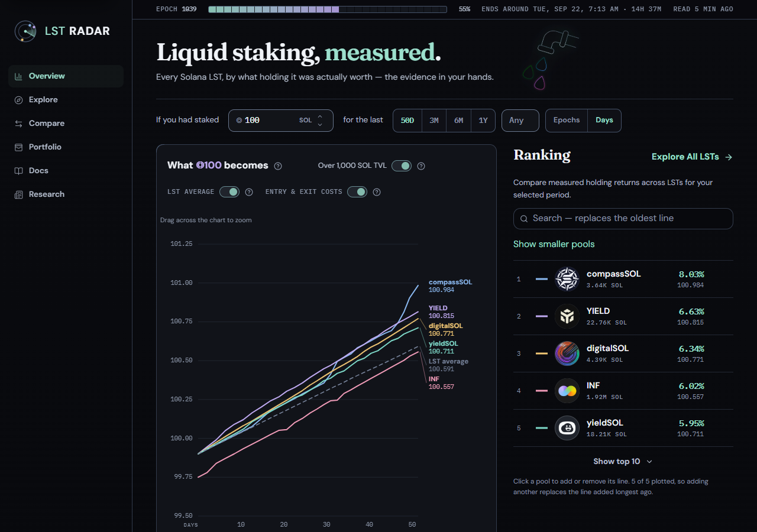This screenshot has width=757, height=532.
Task: Click the Show top 10 button
Action: tap(623, 462)
